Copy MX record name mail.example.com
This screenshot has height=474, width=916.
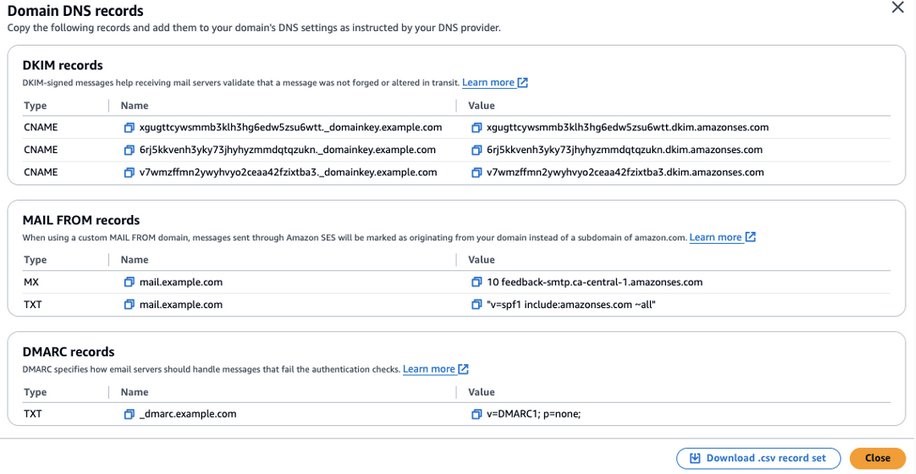pos(129,282)
